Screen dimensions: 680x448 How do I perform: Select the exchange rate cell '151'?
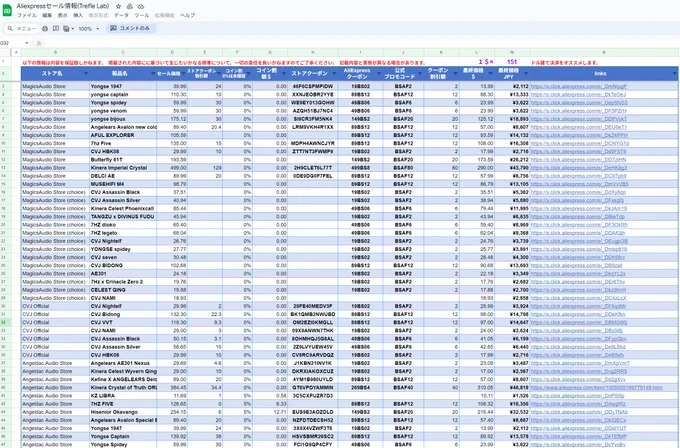click(512, 62)
